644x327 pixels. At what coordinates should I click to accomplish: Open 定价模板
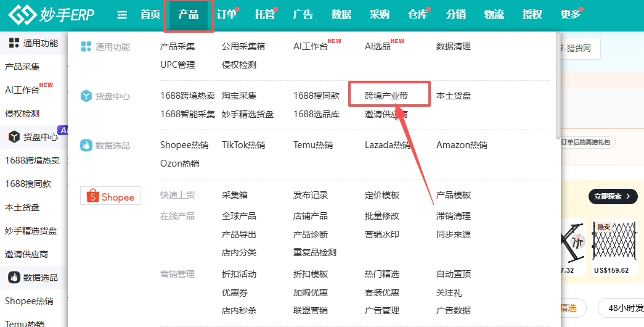point(382,195)
